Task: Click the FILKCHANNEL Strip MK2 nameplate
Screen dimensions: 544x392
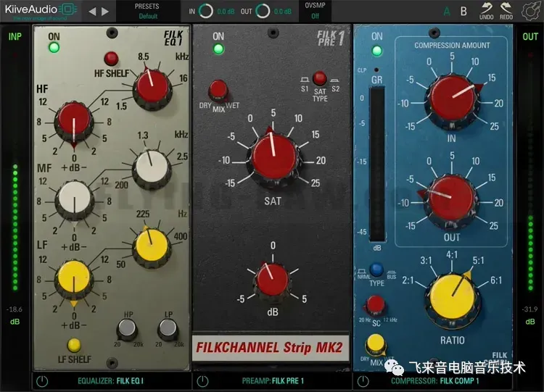Action: [x=270, y=348]
